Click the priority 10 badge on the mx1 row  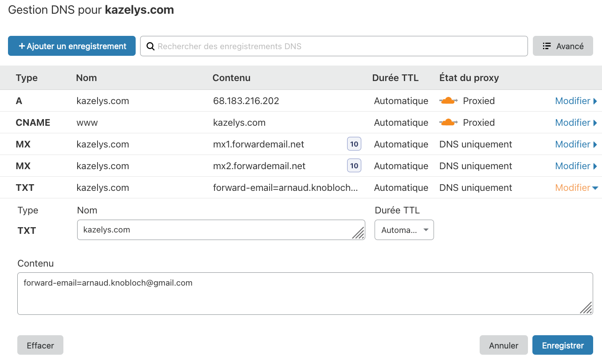pyautogui.click(x=354, y=144)
